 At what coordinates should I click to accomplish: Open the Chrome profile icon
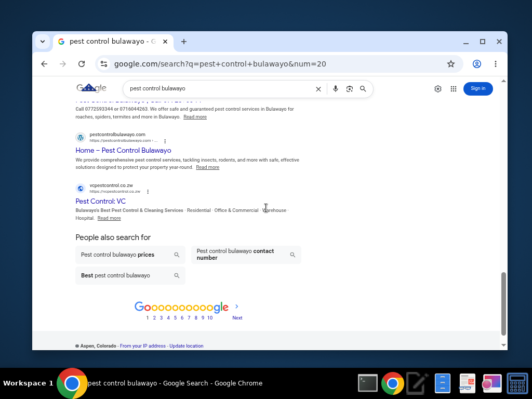[477, 64]
